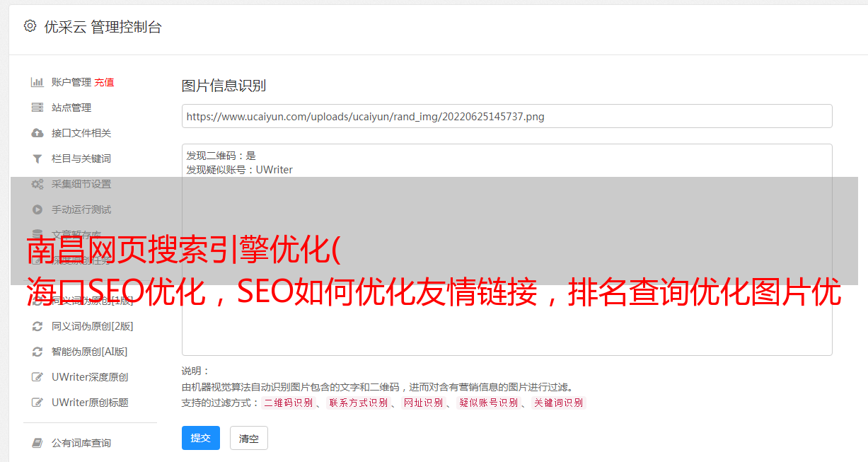Image resolution: width=868 pixels, height=462 pixels.
Task: Navigate to UWriter原创标题
Action: coord(90,403)
